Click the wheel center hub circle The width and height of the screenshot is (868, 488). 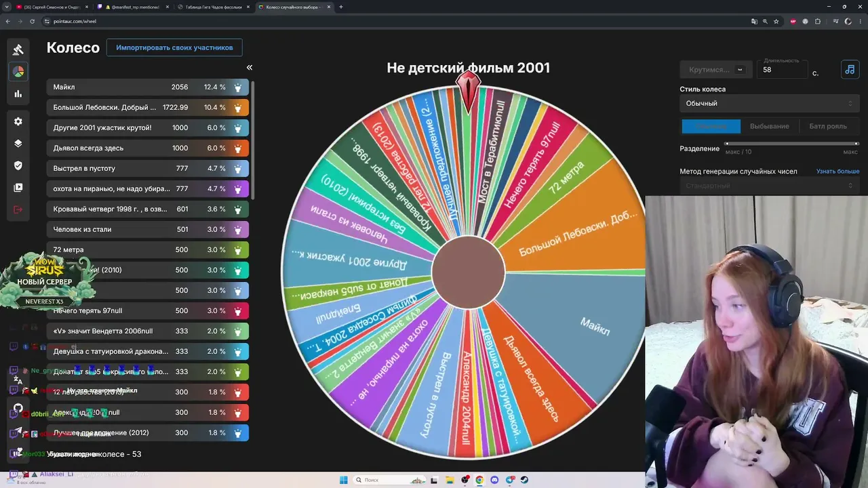[468, 271]
